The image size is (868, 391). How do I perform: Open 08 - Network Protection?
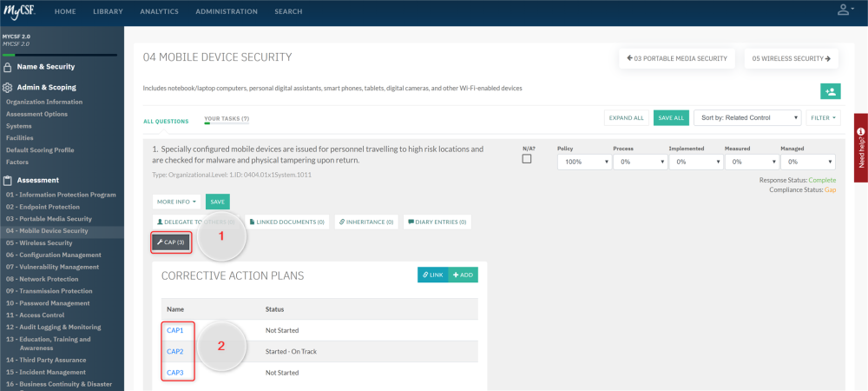click(42, 279)
